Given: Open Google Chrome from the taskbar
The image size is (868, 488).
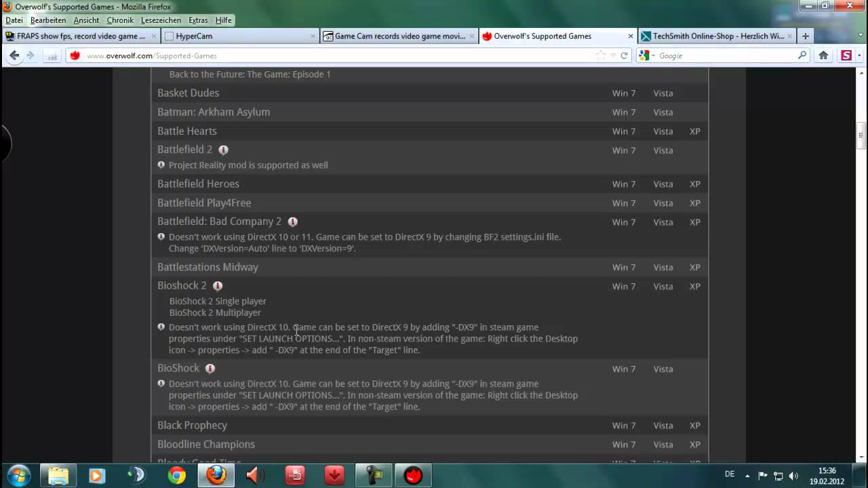Looking at the screenshot, I should coord(177,475).
